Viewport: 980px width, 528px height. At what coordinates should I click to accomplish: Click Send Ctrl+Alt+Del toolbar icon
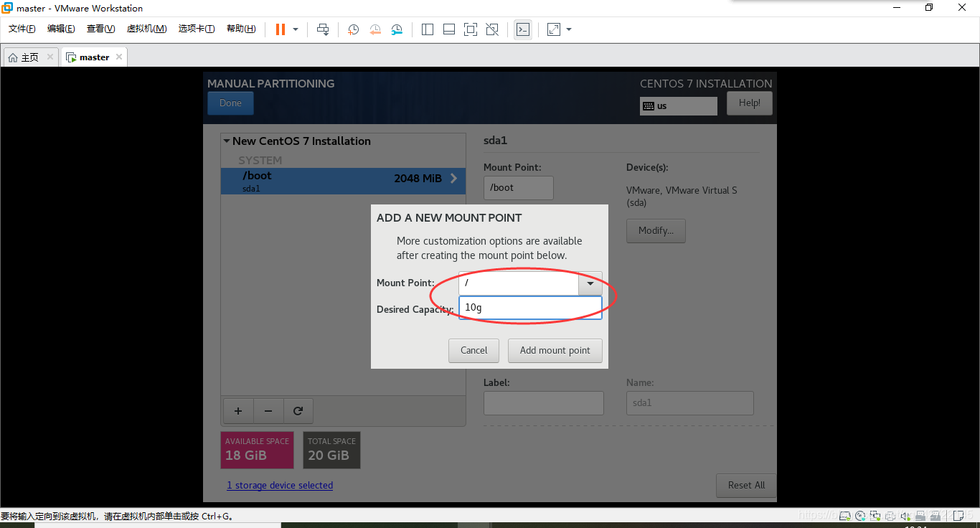point(323,29)
